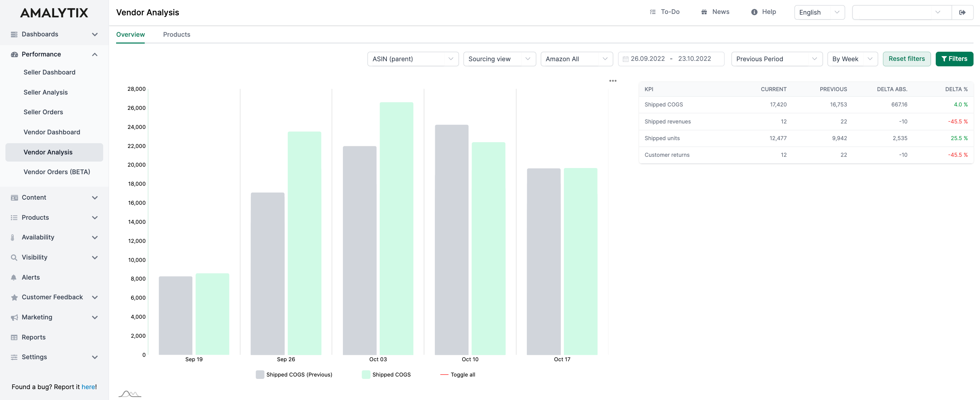The height and width of the screenshot is (400, 980).
Task: Expand the Products sidebar chevron
Action: click(95, 218)
